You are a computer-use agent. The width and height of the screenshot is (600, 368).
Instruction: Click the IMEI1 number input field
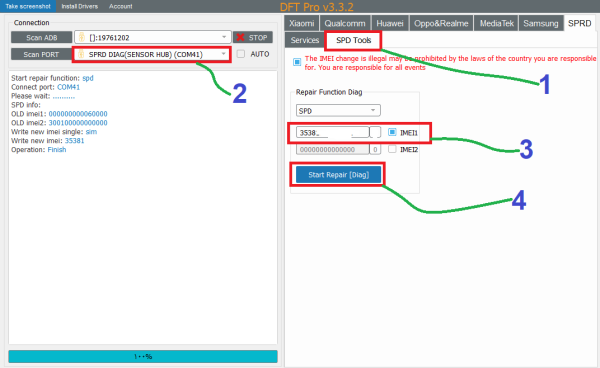point(333,132)
